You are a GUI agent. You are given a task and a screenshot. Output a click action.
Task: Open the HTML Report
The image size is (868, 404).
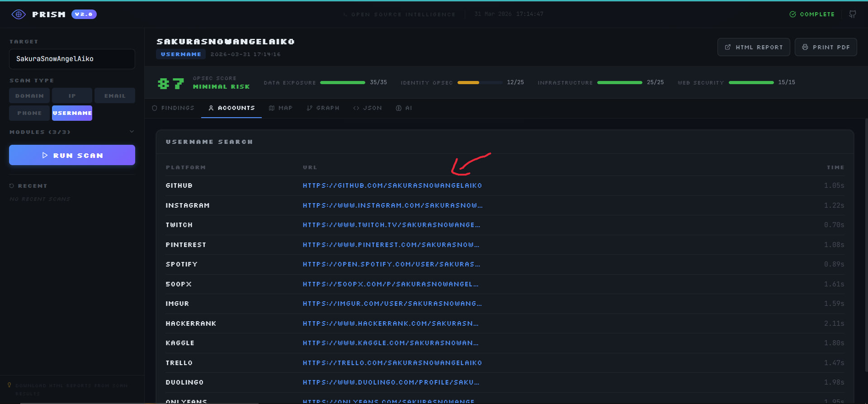754,47
